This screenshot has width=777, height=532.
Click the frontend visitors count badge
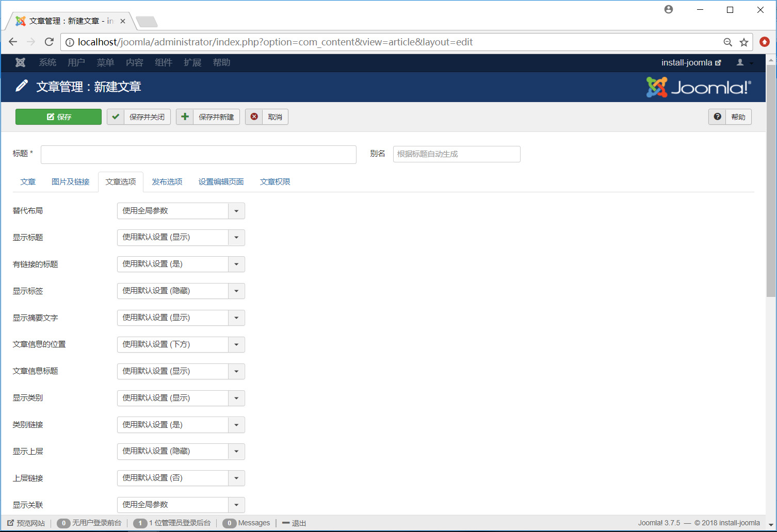coord(63,523)
